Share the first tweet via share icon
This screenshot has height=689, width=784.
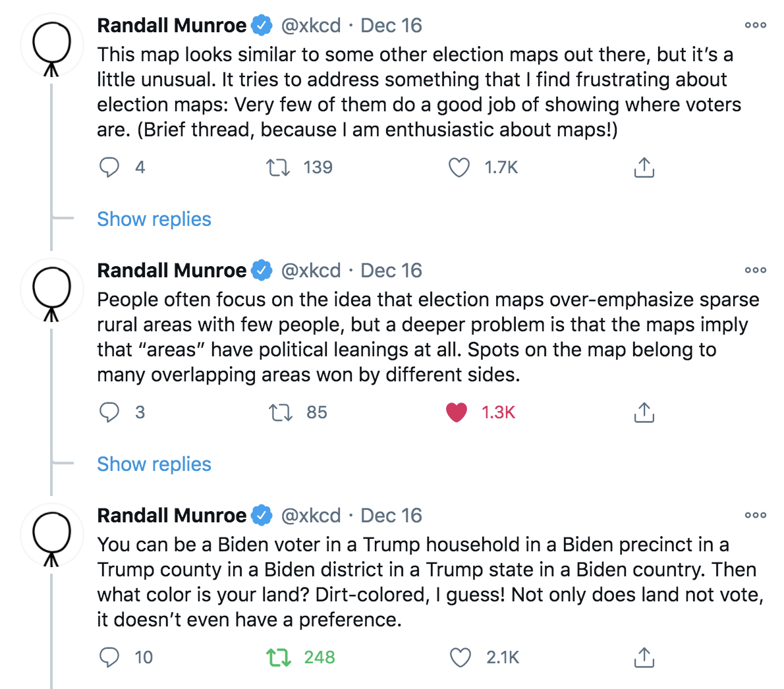click(644, 167)
